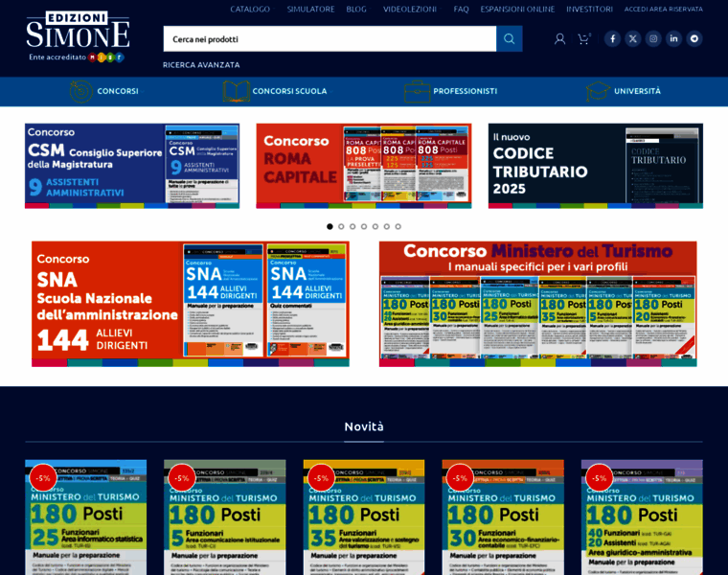Open the 25 Funzionari Area informatico statistica book

click(86, 517)
